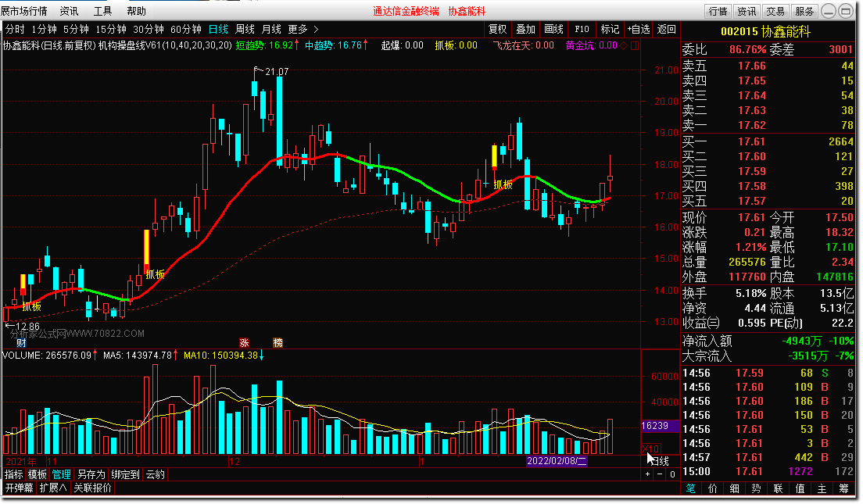Click the 净流入额 -4943万 row
Image resolution: width=863 pixels, height=504 pixels.
(x=768, y=341)
